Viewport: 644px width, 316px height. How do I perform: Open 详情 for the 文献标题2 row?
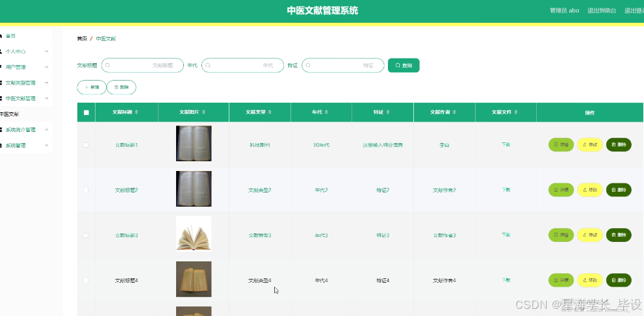[x=561, y=190]
